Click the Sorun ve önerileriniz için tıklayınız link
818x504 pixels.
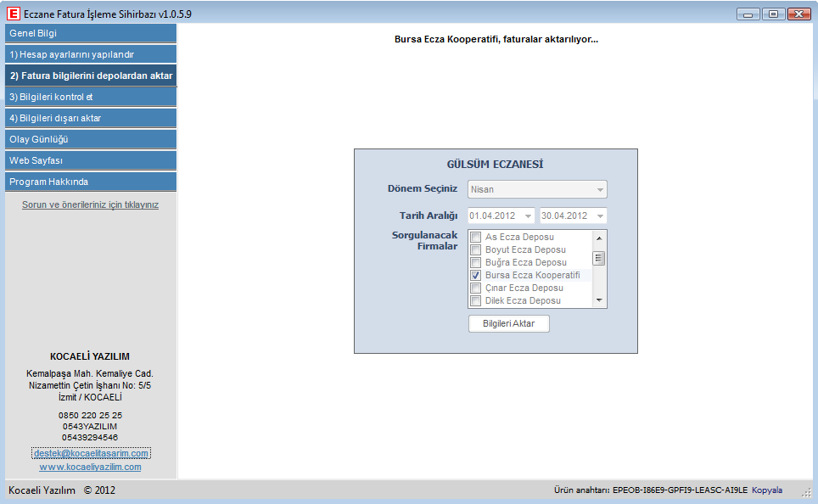pos(90,205)
